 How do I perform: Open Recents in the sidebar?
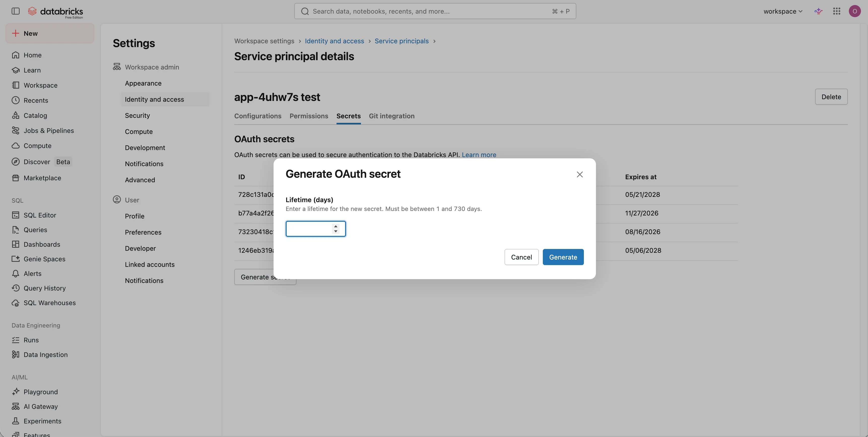(50, 100)
